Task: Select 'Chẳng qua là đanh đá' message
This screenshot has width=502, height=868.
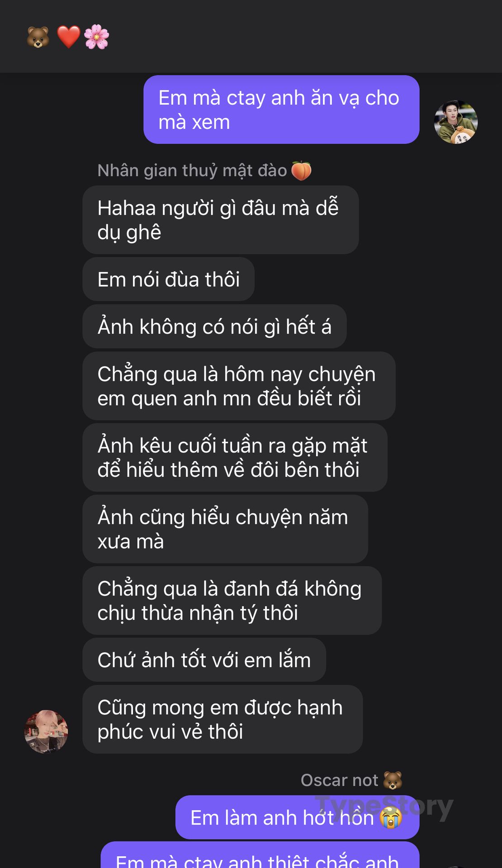Action: pyautogui.click(x=232, y=600)
